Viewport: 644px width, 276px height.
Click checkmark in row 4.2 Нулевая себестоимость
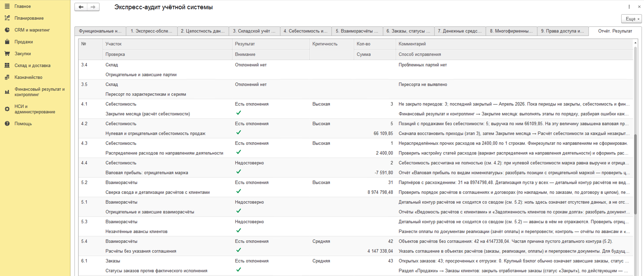click(238, 133)
